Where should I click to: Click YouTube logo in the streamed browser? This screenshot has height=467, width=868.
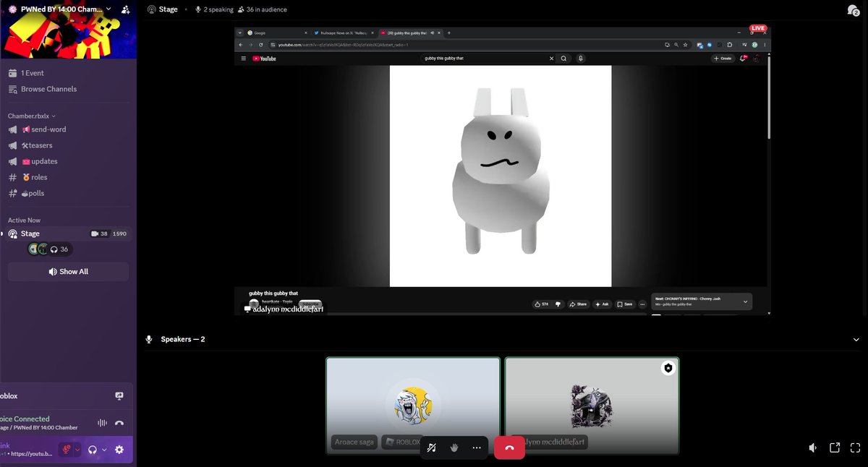coord(264,59)
